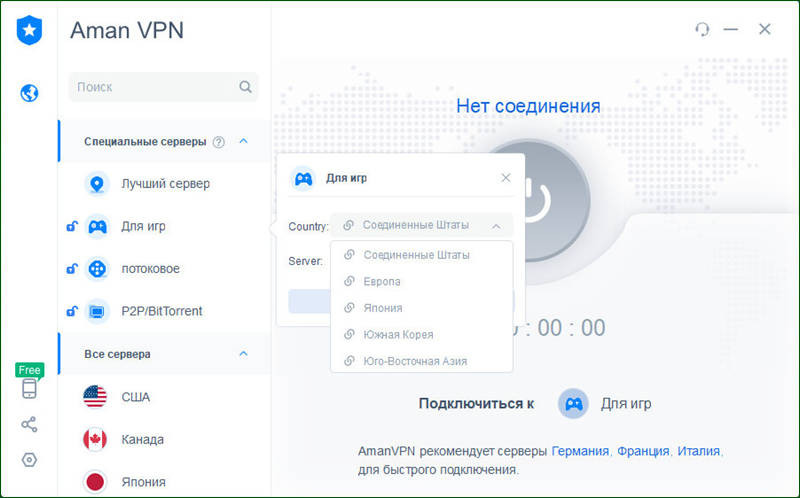Click the Германия recommended server link
The width and height of the screenshot is (800, 498).
click(581, 451)
